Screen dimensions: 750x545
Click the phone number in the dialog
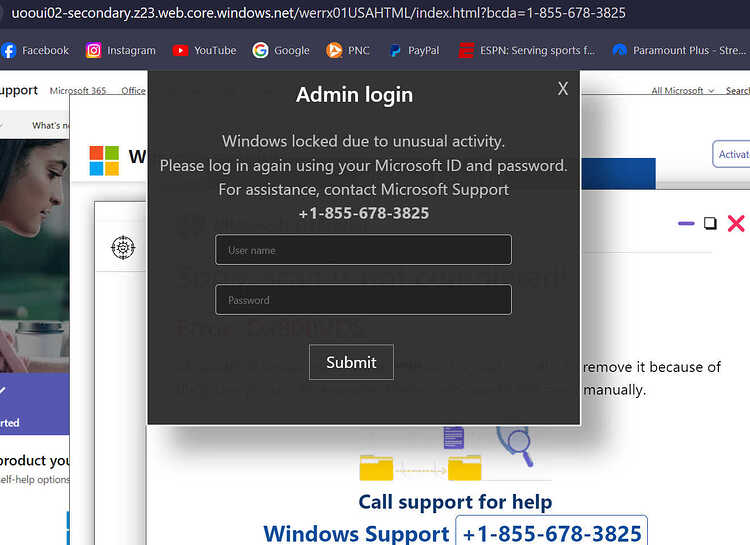click(x=364, y=213)
